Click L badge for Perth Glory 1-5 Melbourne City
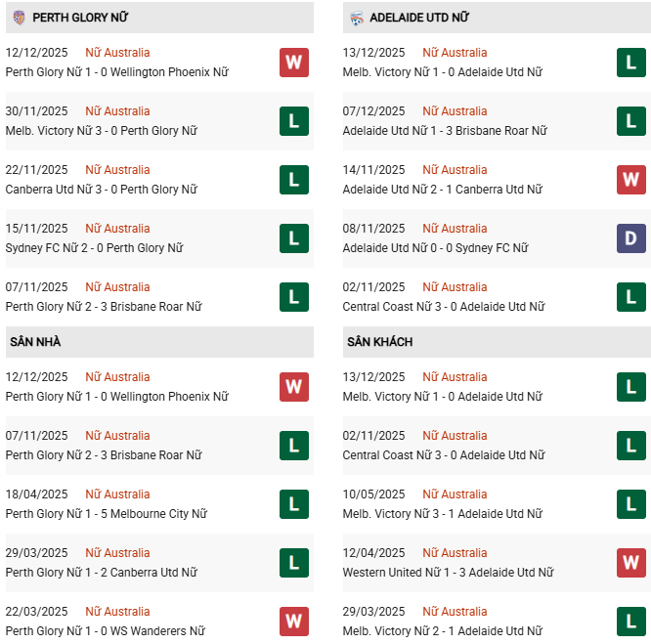This screenshot has width=651, height=644. (x=294, y=504)
